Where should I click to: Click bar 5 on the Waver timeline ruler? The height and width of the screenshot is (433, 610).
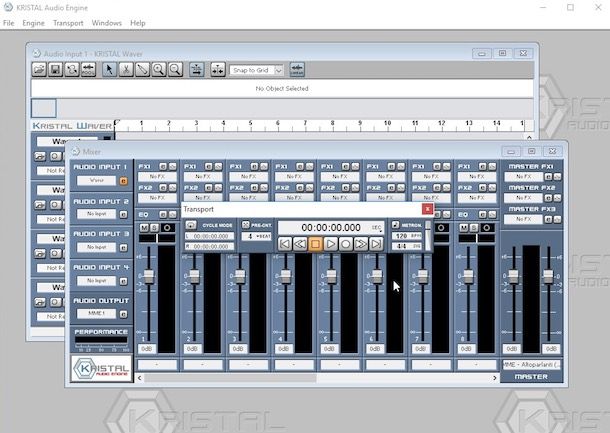[250, 125]
